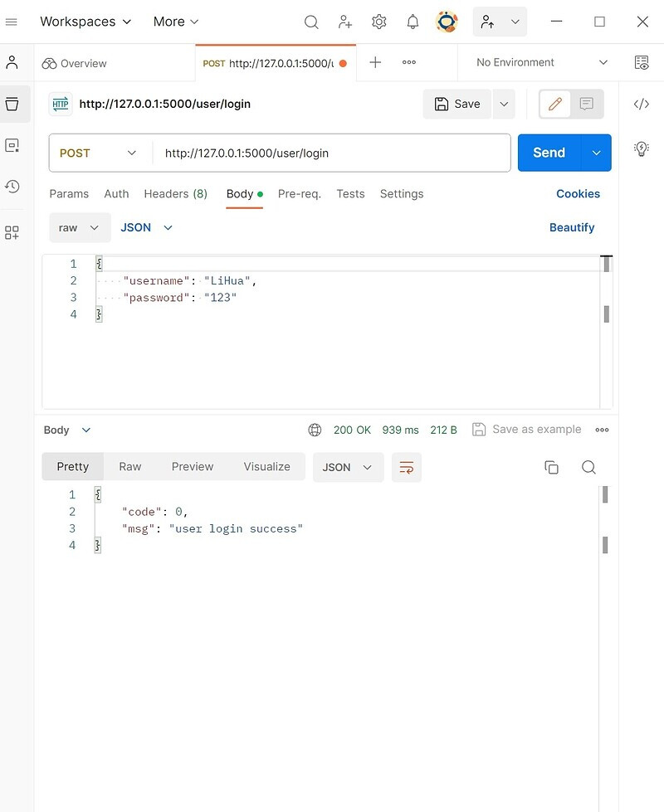Select the Pretty response view
This screenshot has width=664, height=812.
[x=72, y=467]
